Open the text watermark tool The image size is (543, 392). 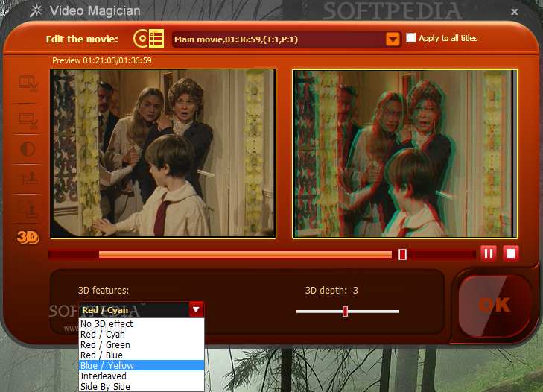tap(28, 179)
